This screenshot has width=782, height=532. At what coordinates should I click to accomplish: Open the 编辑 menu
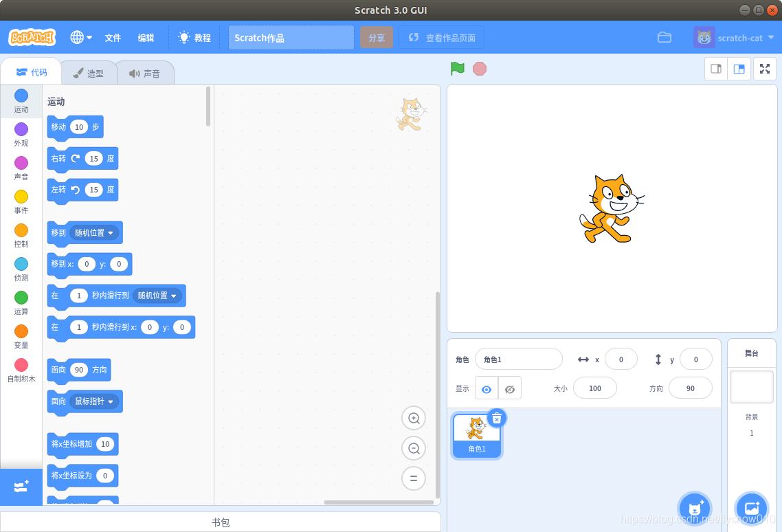pyautogui.click(x=146, y=38)
